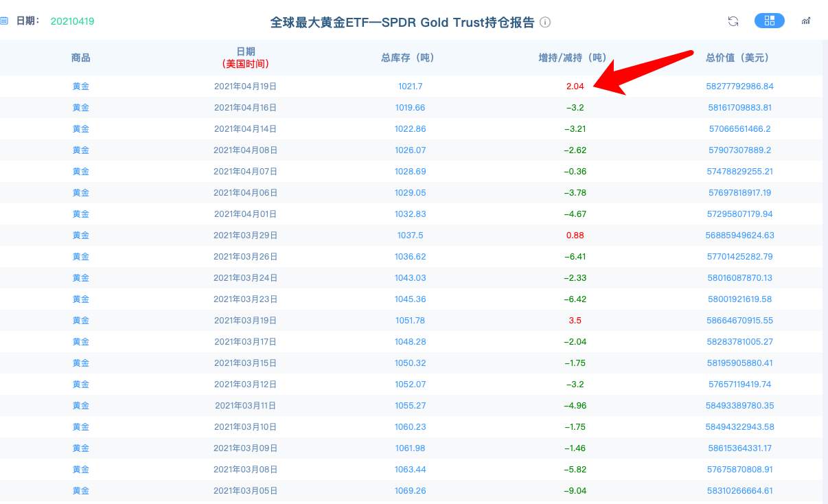Viewport: 828px width, 504px height.
Task: Click the change value -4.96
Action: pyautogui.click(x=575, y=406)
